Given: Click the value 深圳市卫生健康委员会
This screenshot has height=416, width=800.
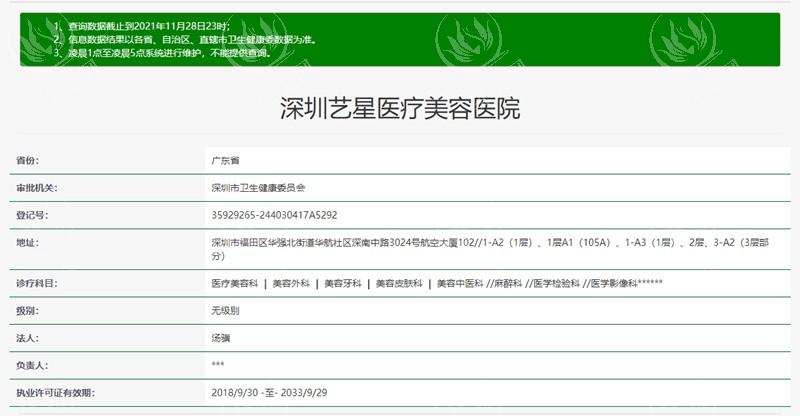Looking at the screenshot, I should (x=258, y=188).
